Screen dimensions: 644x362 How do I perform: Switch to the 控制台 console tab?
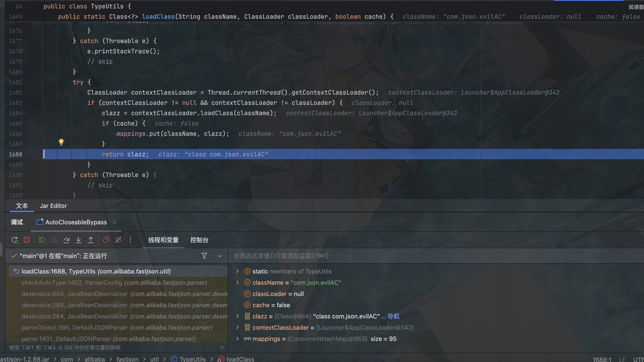(x=199, y=240)
